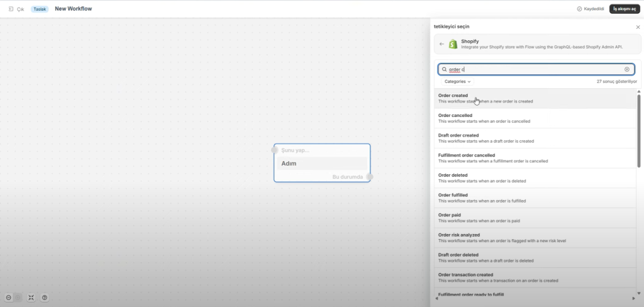
Task: Pick the Draft order created trigger
Action: point(458,135)
